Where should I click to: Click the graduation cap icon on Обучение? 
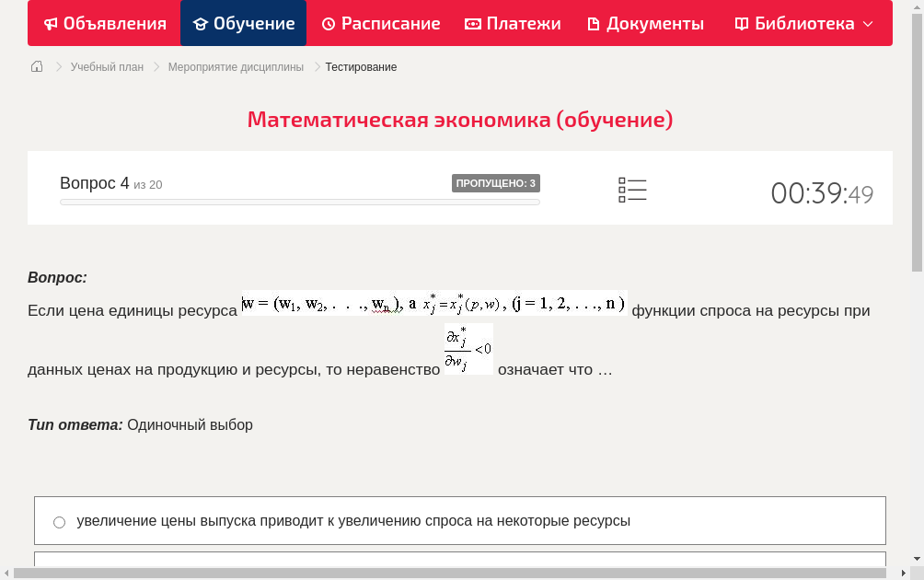click(202, 23)
